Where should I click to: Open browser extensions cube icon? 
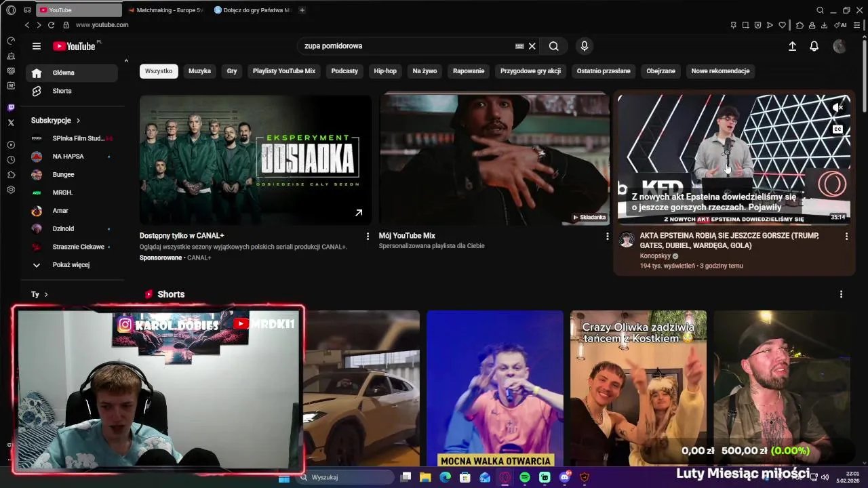(800, 25)
